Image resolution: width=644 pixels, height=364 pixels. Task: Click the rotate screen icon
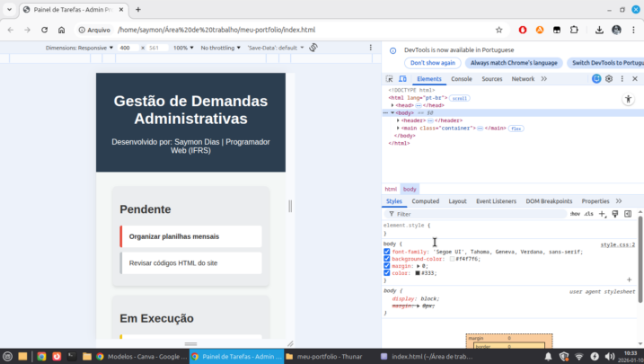(313, 47)
